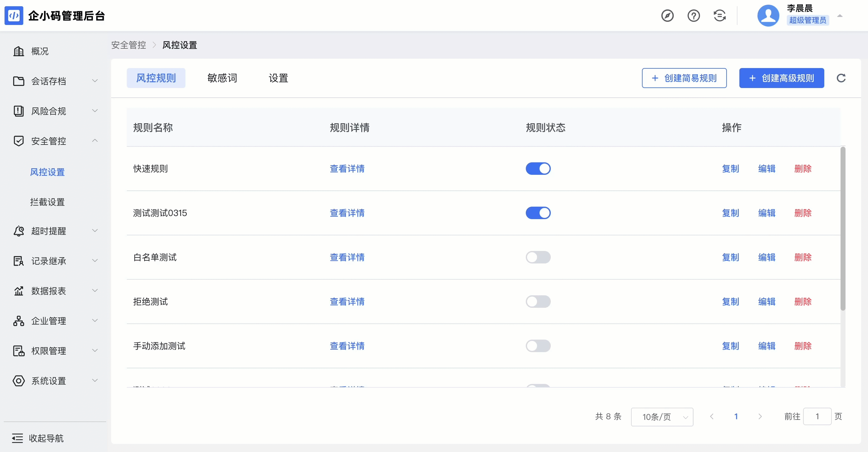Screen dimensions: 868x452
Task: Click the 超时提醒 bell icon
Action: (x=18, y=231)
